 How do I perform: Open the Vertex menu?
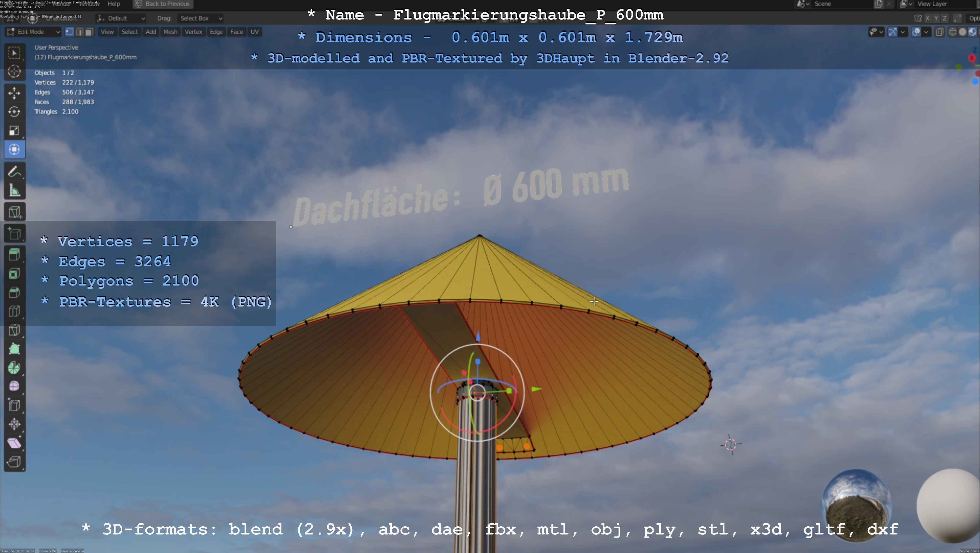coord(193,32)
